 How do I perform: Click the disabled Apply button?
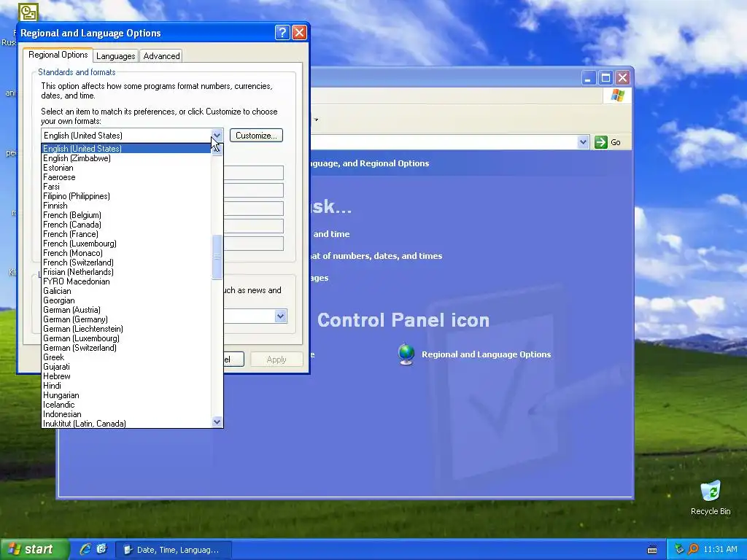pyautogui.click(x=276, y=359)
